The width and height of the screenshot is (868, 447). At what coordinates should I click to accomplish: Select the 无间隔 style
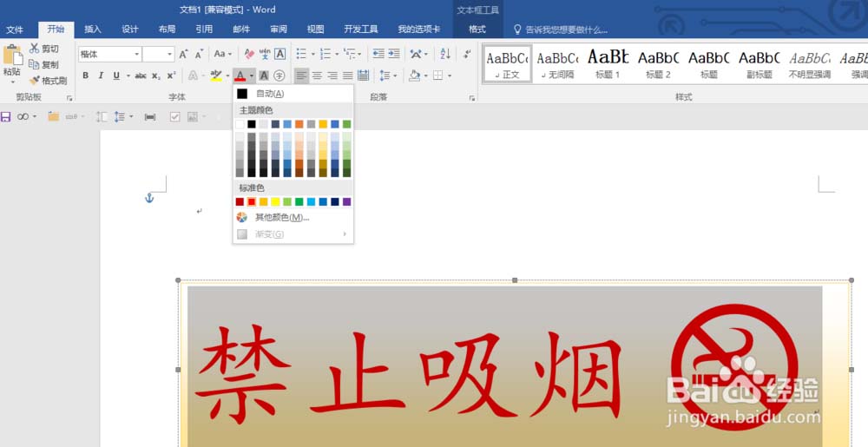click(x=557, y=63)
